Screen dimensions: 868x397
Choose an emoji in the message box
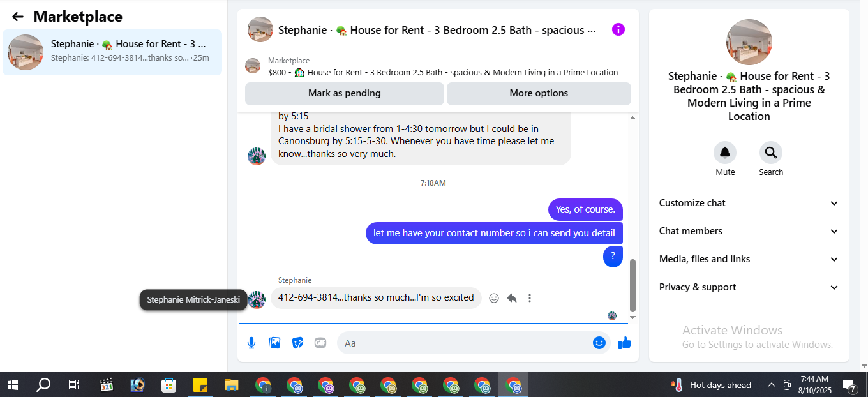point(599,343)
